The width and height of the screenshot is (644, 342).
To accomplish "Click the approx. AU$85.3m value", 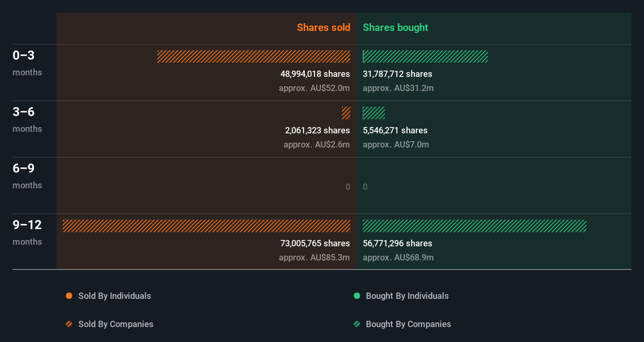I will coord(314,257).
